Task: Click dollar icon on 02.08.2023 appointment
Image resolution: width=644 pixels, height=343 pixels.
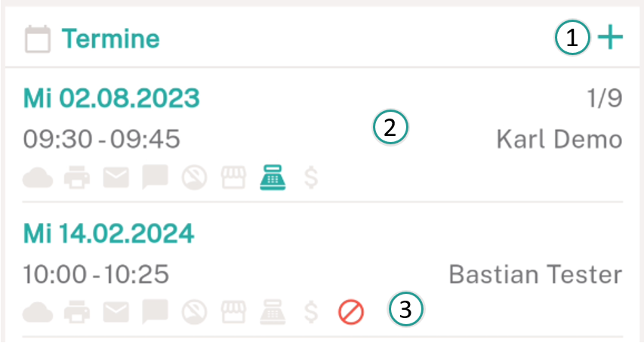Action: pos(311,178)
